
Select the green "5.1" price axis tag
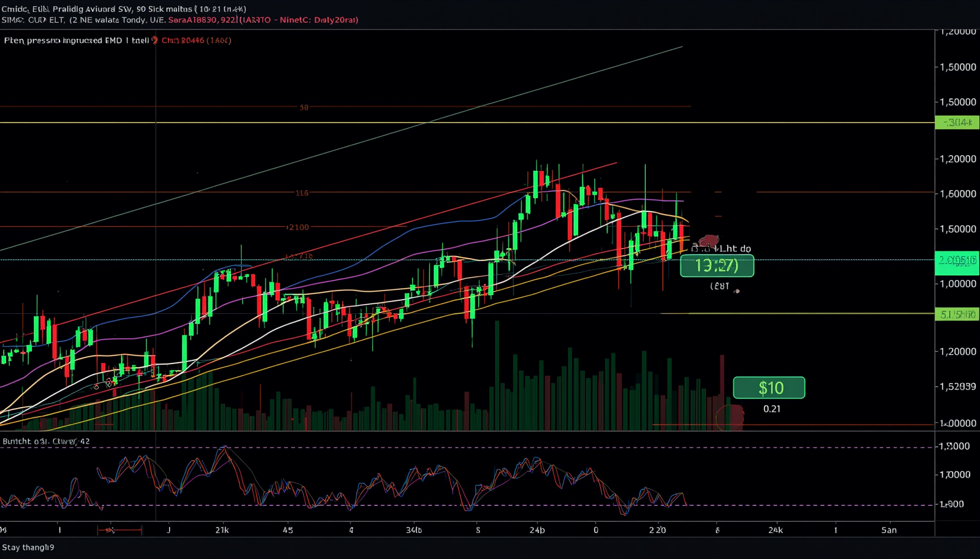pos(957,314)
